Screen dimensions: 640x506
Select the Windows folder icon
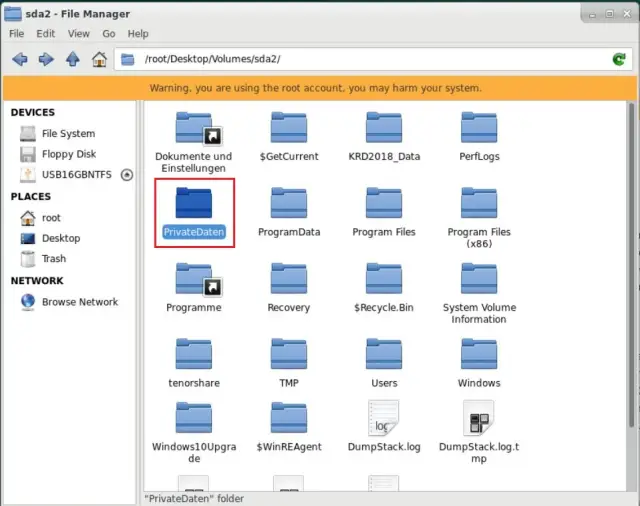(479, 355)
